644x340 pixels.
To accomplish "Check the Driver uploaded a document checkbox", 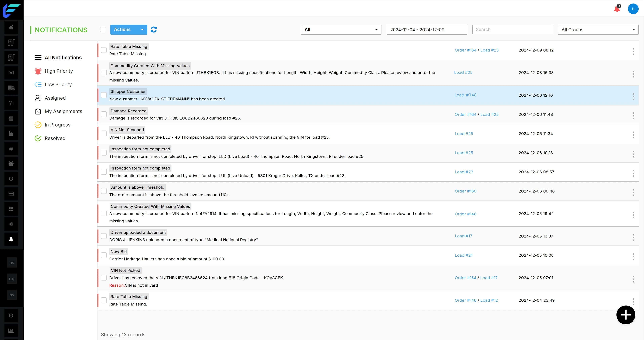I will tap(104, 236).
